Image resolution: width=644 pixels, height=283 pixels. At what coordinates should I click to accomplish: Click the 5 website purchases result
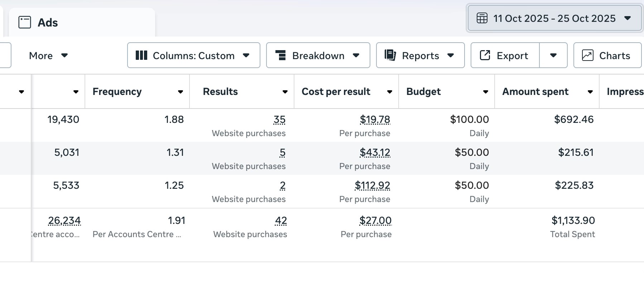[x=283, y=152]
